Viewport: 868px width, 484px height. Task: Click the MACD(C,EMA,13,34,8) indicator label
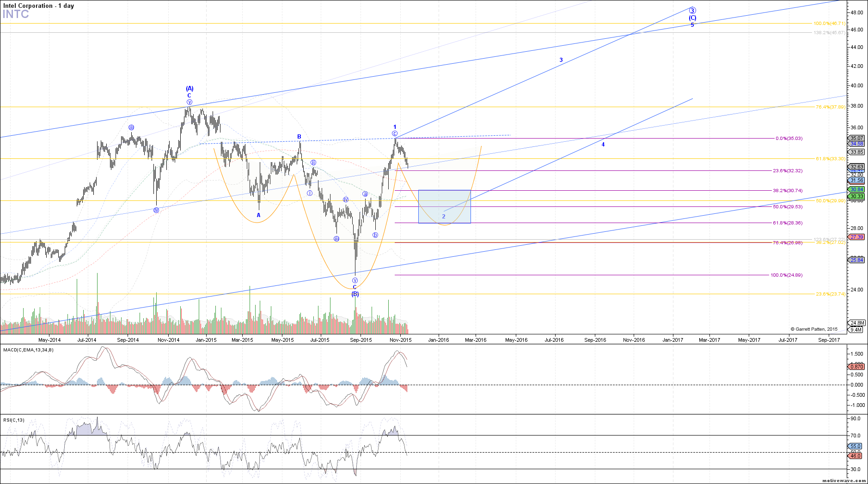click(x=28, y=350)
